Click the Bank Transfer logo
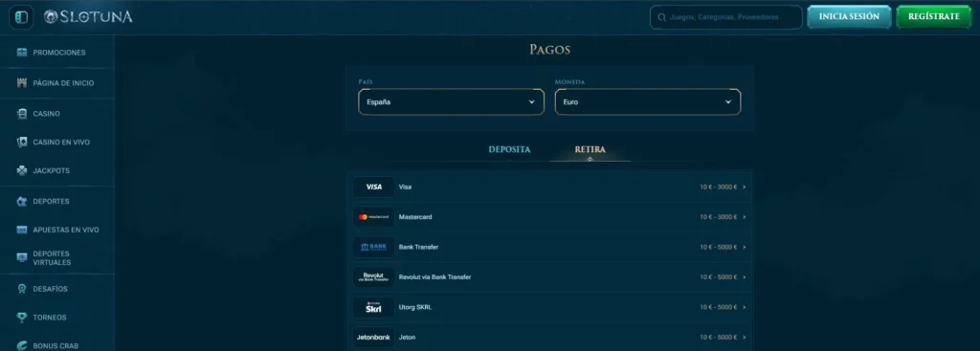Image resolution: width=980 pixels, height=351 pixels. (x=374, y=247)
